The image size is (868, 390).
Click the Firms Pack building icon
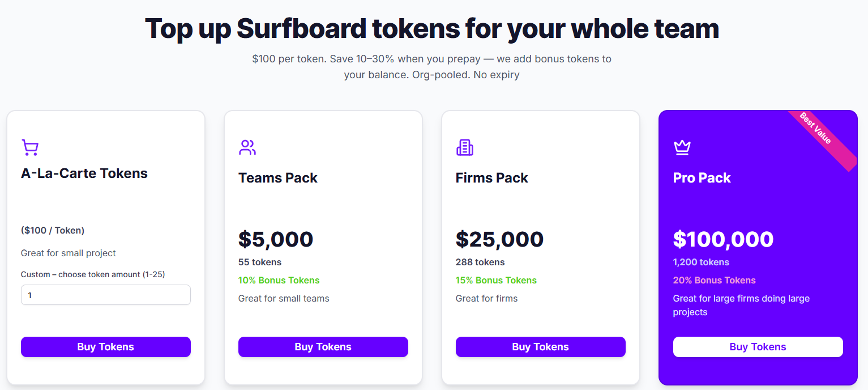coord(465,147)
